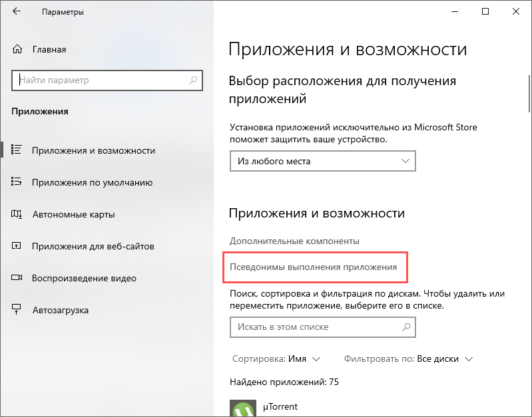Click the Приложения по умолчанию icon

pyautogui.click(x=16, y=182)
